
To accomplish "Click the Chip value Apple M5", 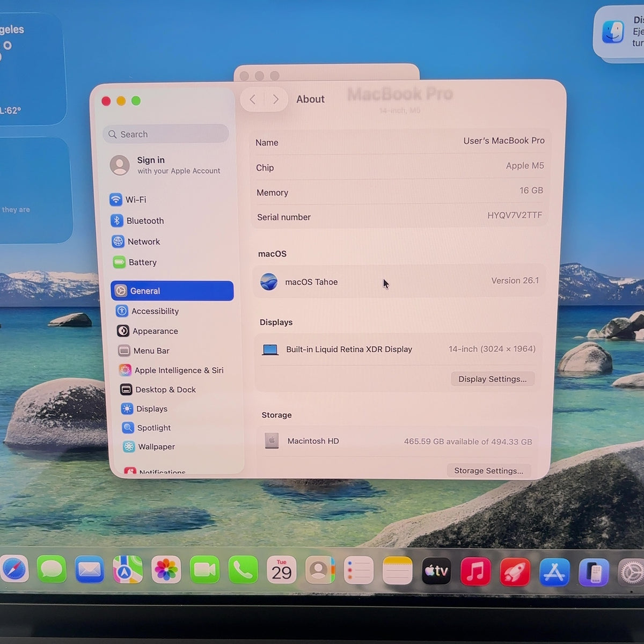I will click(x=525, y=166).
